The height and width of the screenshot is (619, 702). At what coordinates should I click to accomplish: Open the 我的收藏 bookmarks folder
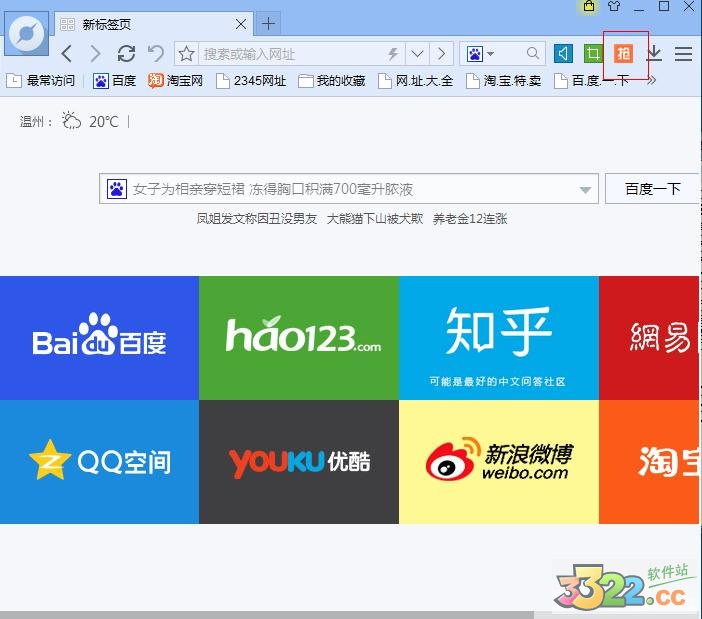[331, 81]
